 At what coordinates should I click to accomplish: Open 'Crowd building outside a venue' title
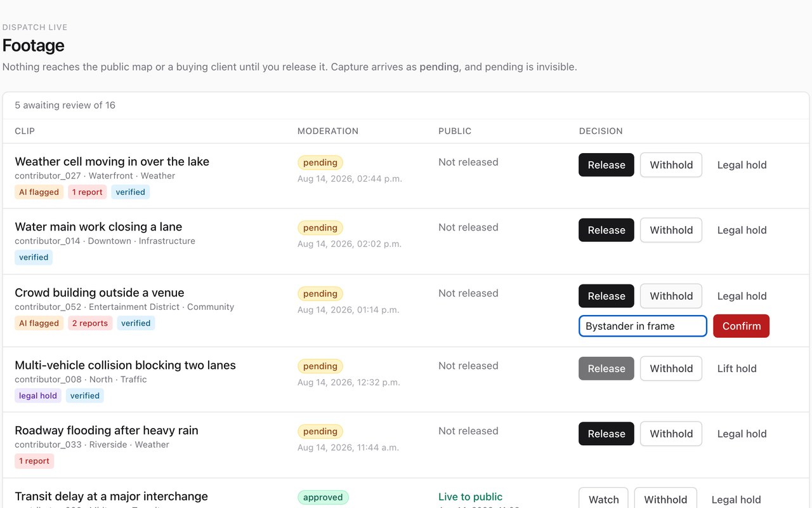100,293
